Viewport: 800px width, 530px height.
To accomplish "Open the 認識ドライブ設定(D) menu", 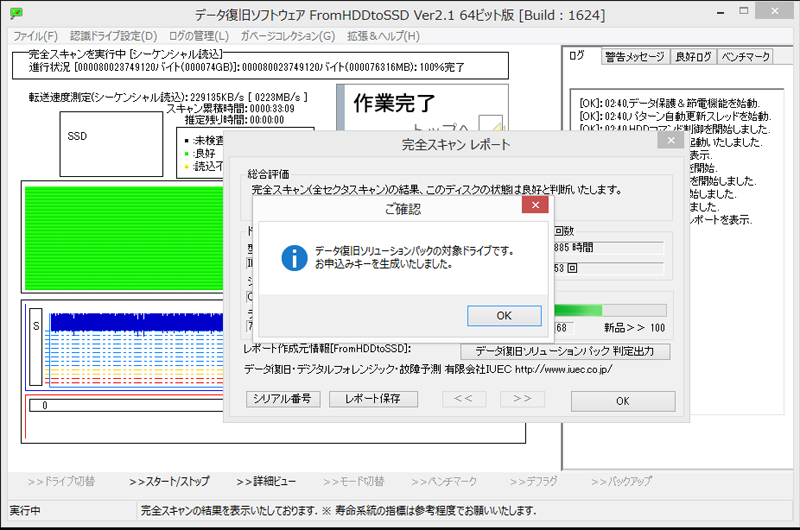I will coord(113,36).
